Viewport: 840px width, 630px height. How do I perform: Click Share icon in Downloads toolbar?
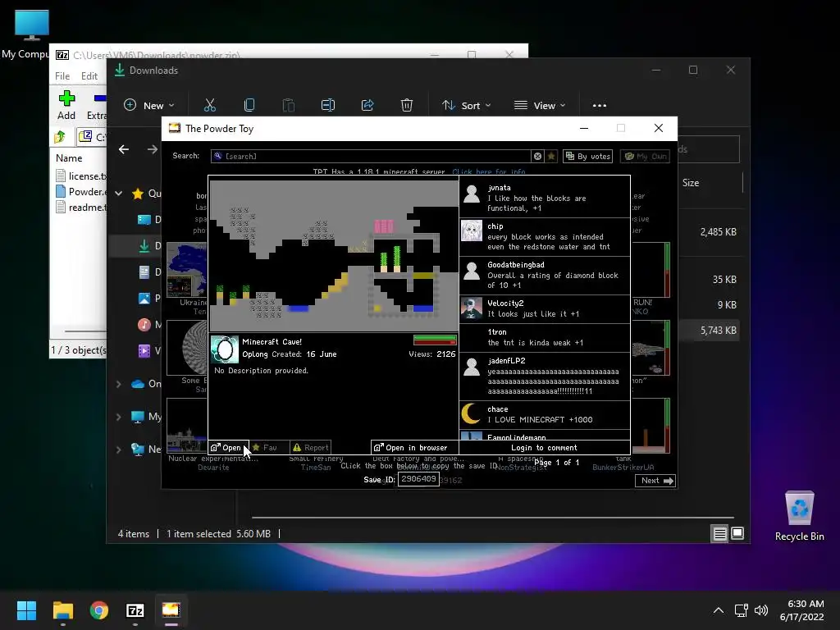[x=367, y=106]
